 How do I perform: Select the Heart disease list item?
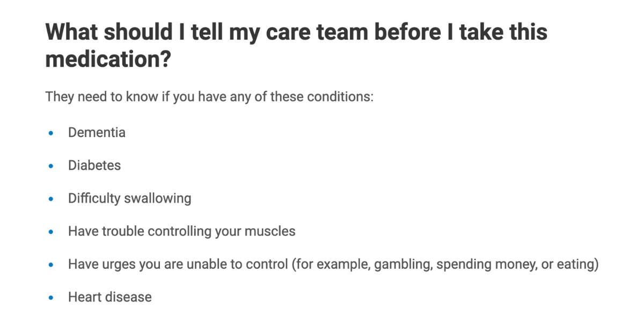109,297
